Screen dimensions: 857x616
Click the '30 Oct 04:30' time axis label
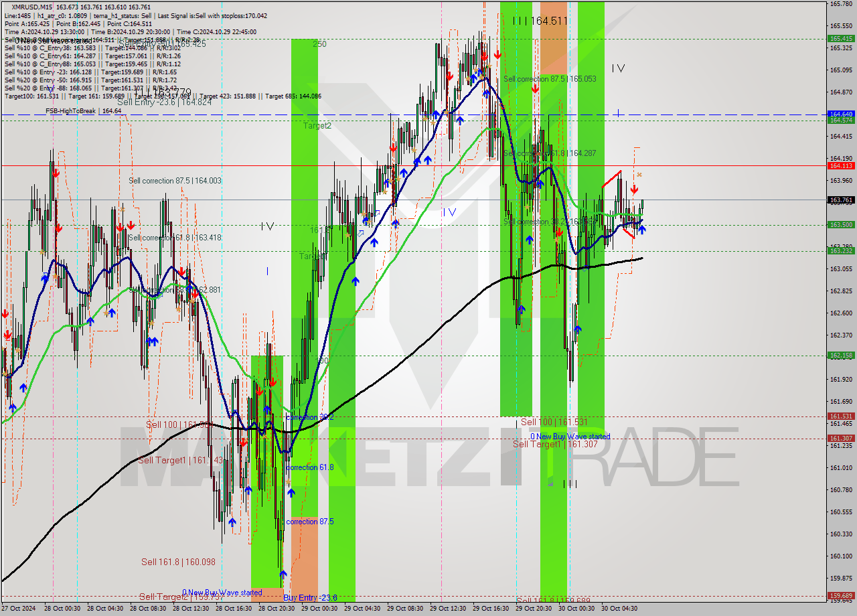pos(619,609)
